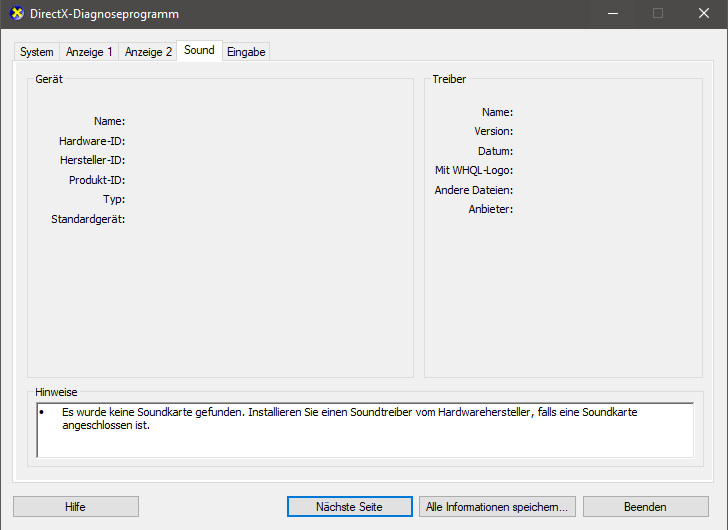Click the Andere Dateien label
The width and height of the screenshot is (728, 530).
474,190
